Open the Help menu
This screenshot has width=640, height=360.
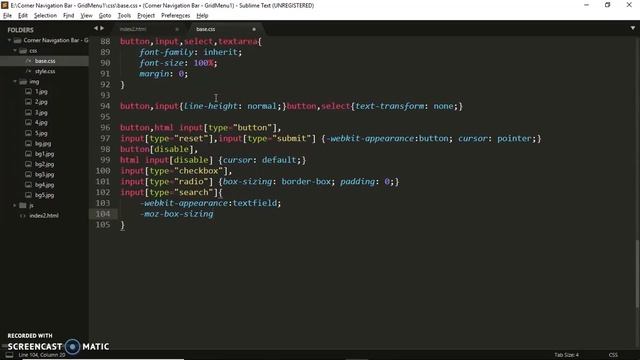point(202,16)
